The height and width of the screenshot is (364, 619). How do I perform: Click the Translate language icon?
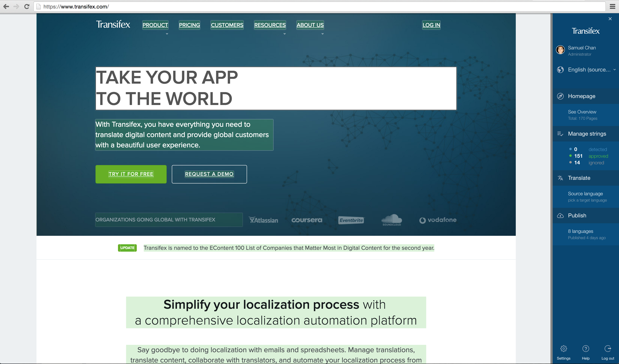[x=560, y=178]
